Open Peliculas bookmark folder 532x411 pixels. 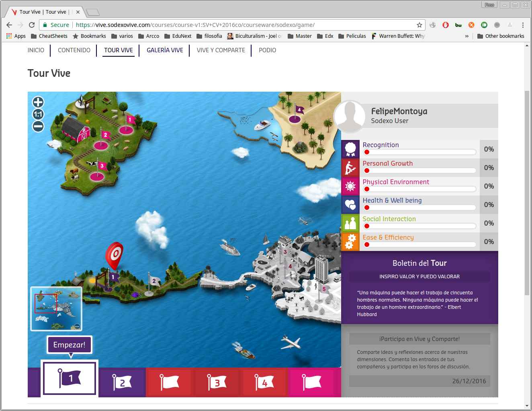tap(352, 36)
